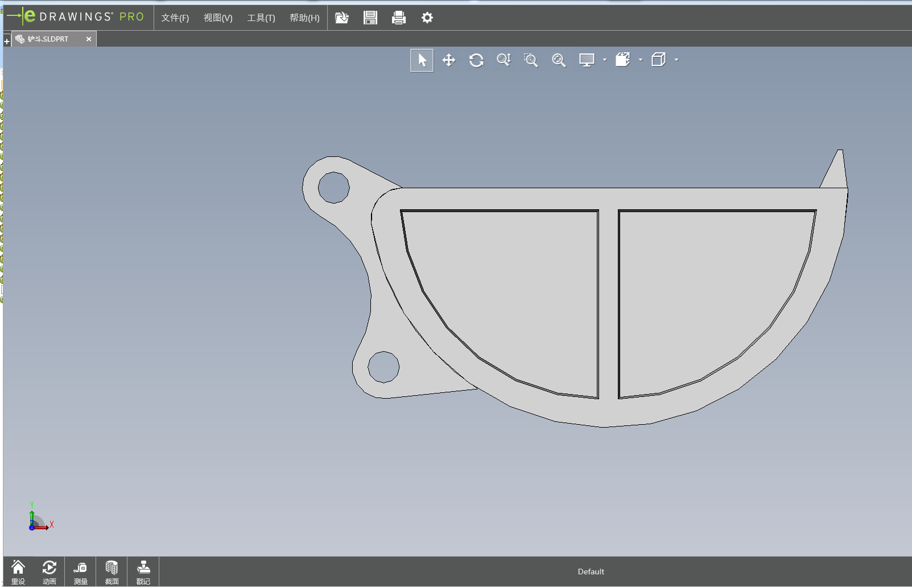Viewport: 912px width, 588px height.
Task: Open the settings gear options
Action: click(427, 18)
